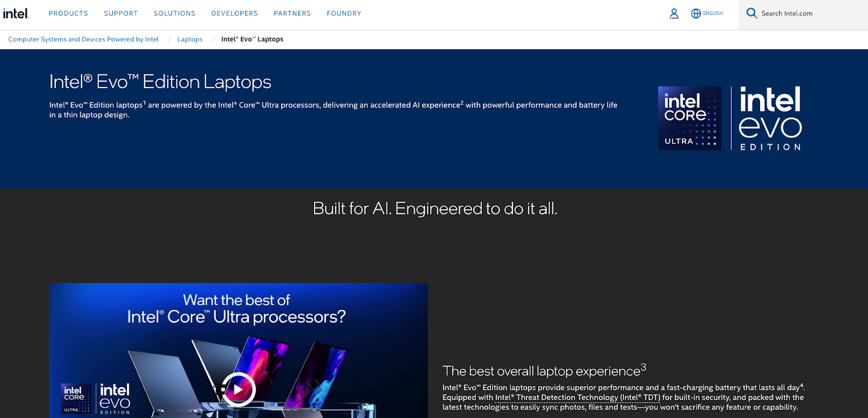
Task: Select the English language option
Action: pyautogui.click(x=713, y=14)
